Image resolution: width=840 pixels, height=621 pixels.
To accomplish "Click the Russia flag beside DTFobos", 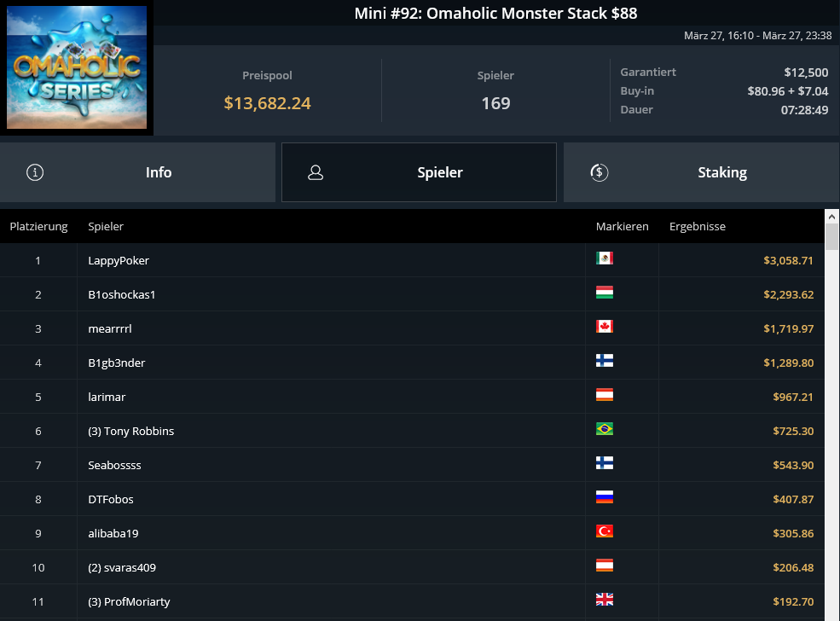I will [x=605, y=497].
